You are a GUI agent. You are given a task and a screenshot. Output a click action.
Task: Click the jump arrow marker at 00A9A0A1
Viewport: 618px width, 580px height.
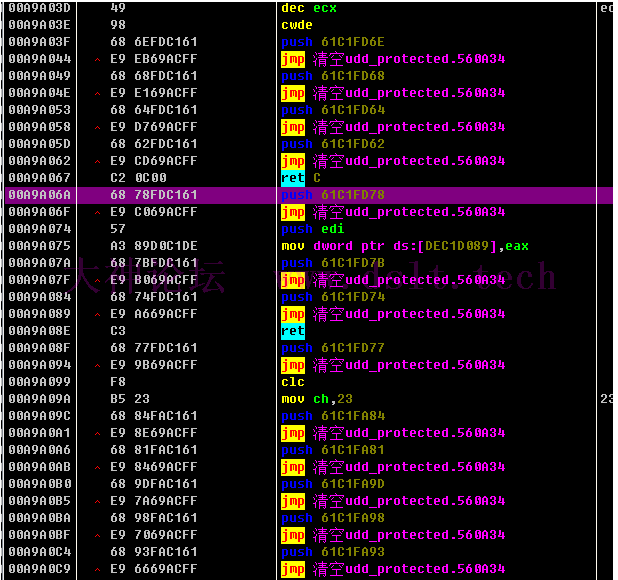(97, 434)
